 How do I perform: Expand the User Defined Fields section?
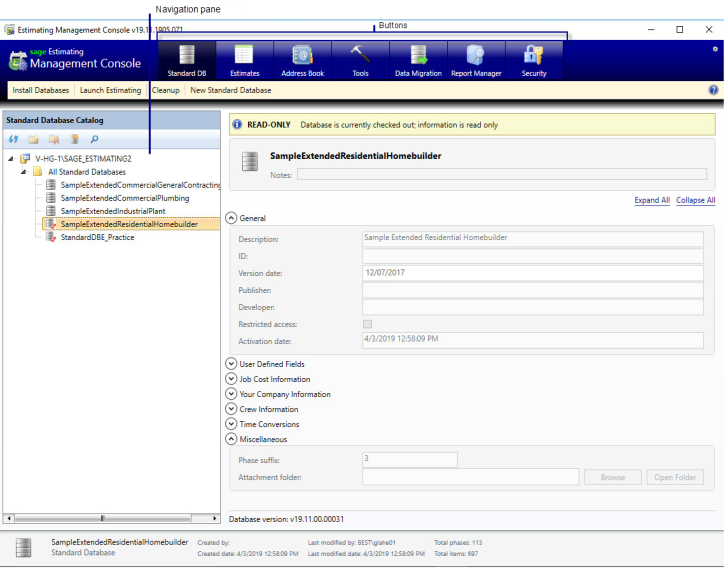coord(232,364)
